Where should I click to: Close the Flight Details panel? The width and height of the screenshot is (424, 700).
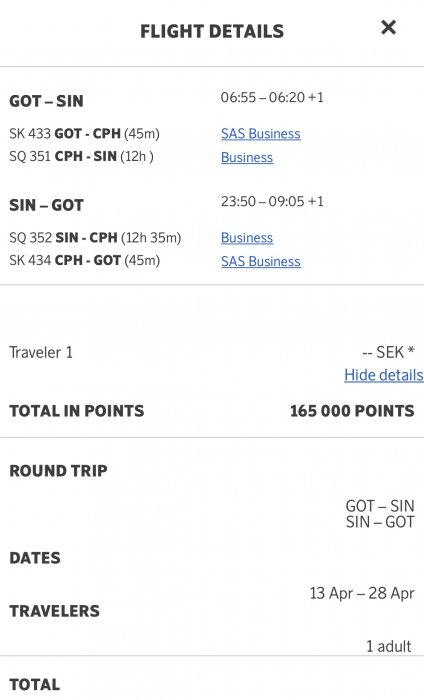388,28
